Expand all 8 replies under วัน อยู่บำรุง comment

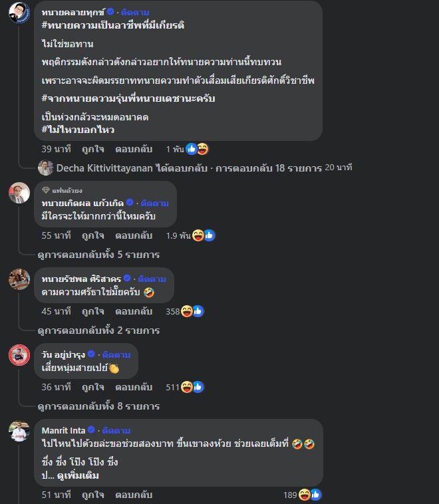pyautogui.click(x=98, y=406)
